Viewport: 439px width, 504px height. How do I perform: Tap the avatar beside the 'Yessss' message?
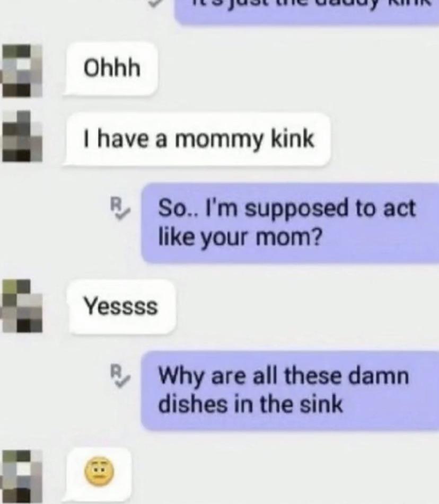22,306
